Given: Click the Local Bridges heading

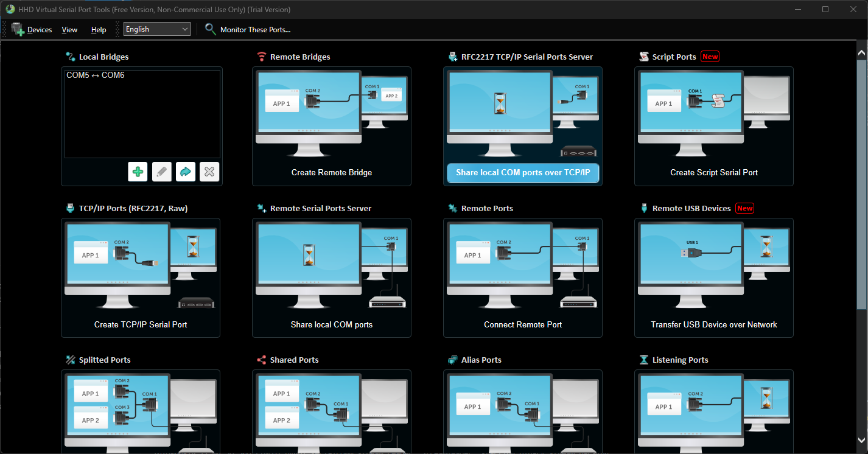Looking at the screenshot, I should coord(104,57).
